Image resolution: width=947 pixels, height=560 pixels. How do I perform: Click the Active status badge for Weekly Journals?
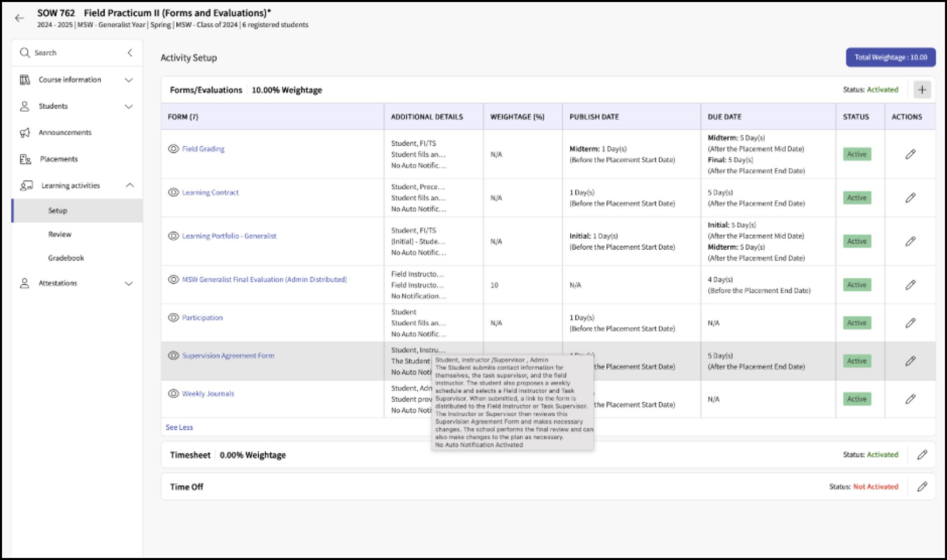[857, 399]
